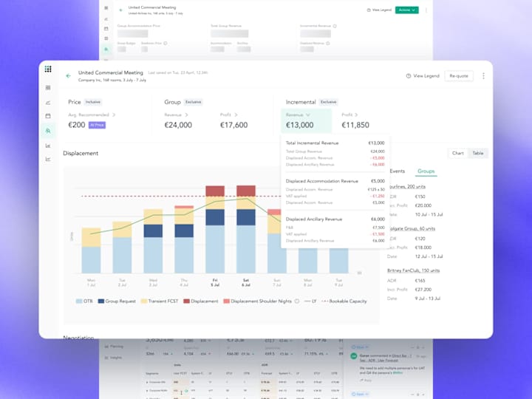Click the green commenter avatar in bottom window
532x399 pixels.
point(354,356)
